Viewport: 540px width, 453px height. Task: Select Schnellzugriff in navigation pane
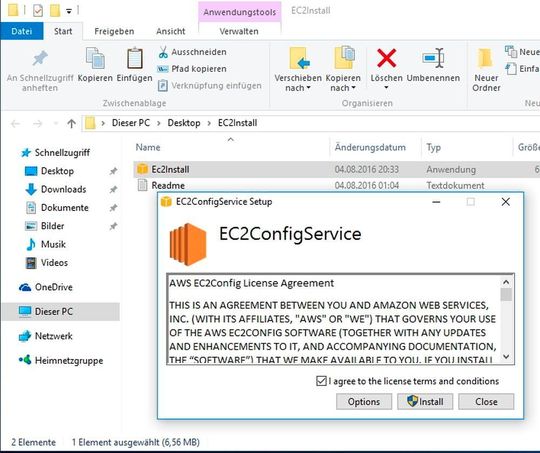tap(62, 153)
